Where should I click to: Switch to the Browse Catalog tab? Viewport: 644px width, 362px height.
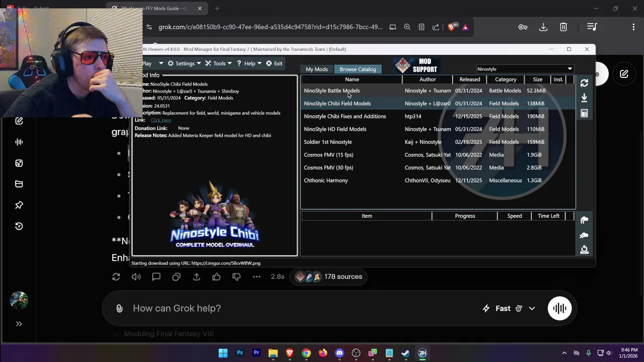click(358, 69)
